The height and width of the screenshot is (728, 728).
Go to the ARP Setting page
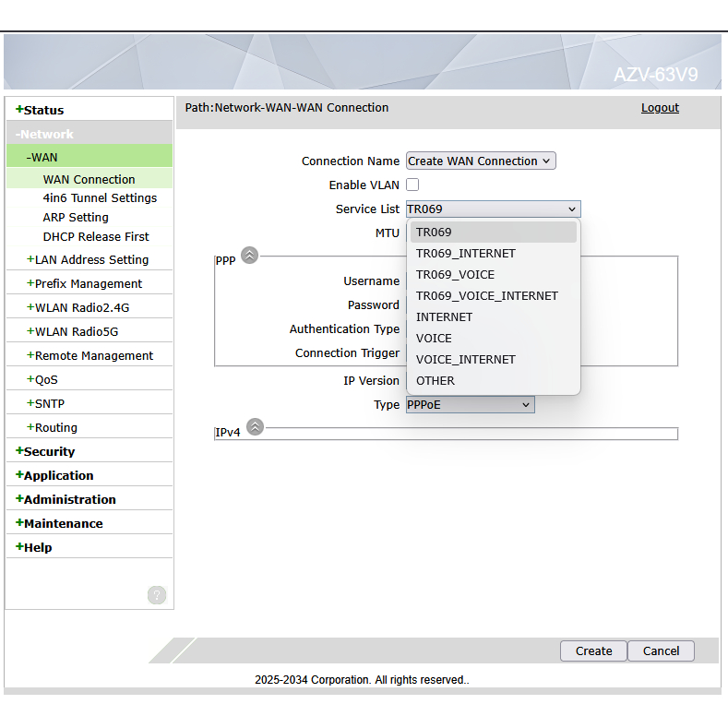tap(76, 217)
